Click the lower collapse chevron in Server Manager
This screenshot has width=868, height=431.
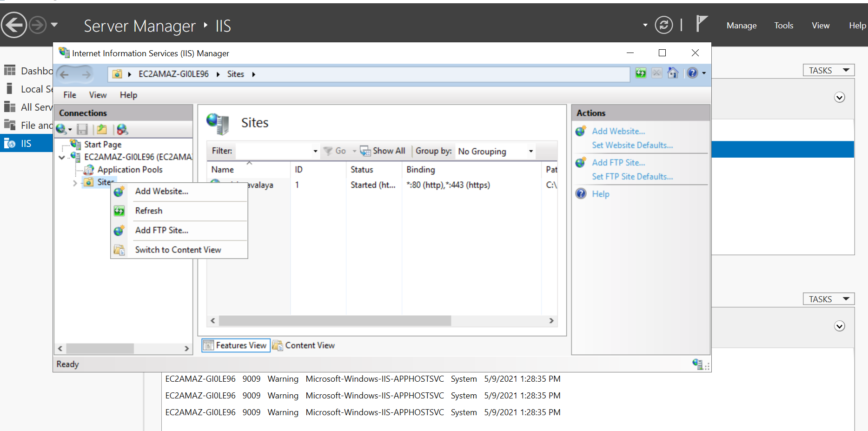click(x=839, y=326)
